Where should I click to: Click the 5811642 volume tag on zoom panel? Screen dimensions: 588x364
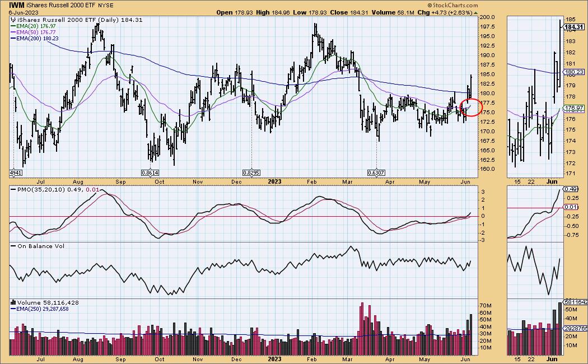tap(576, 302)
